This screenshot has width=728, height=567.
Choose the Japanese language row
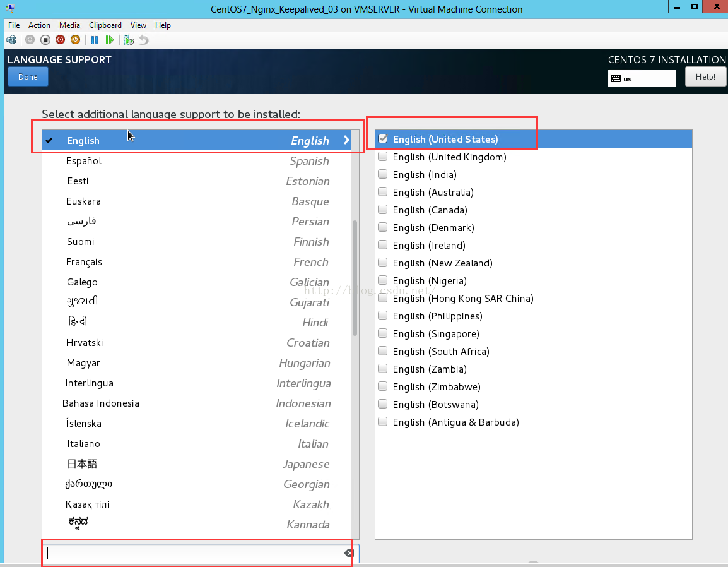[197, 464]
